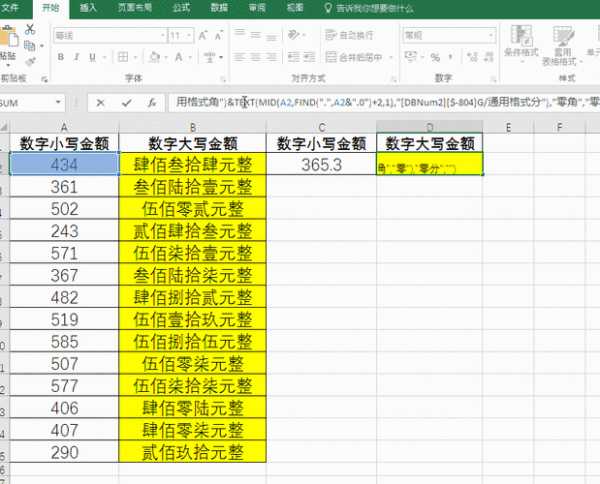
Task: Apply percent style format
Action: coord(435,57)
